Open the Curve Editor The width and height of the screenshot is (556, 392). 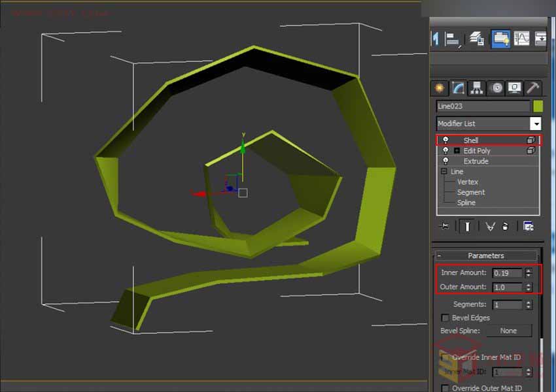(521, 39)
